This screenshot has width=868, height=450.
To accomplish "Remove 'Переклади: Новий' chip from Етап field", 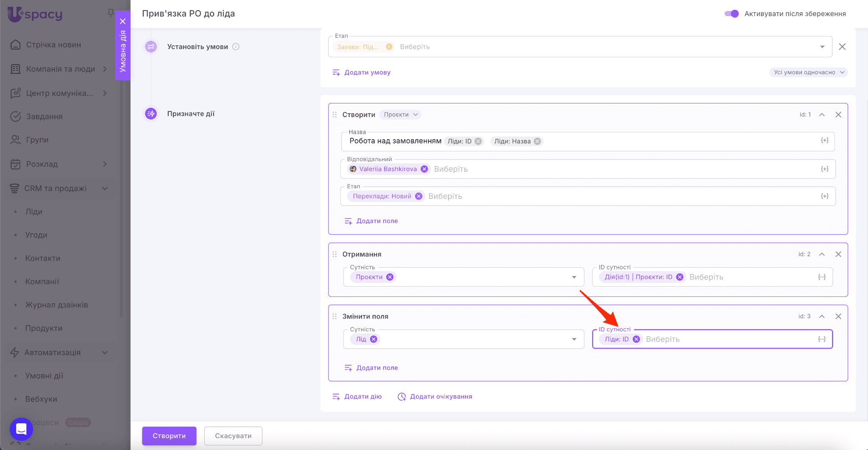I will (419, 196).
